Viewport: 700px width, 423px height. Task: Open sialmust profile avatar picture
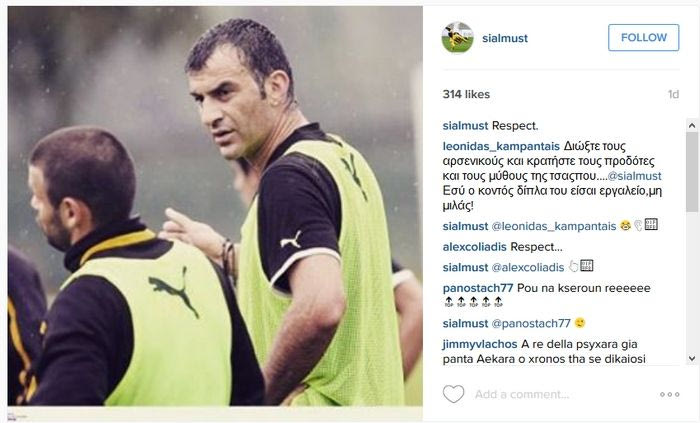457,37
